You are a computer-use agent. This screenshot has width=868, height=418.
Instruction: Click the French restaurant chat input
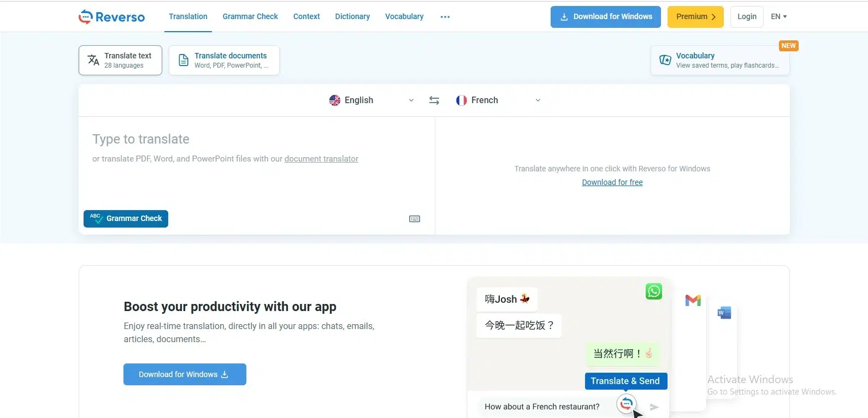(x=542, y=407)
